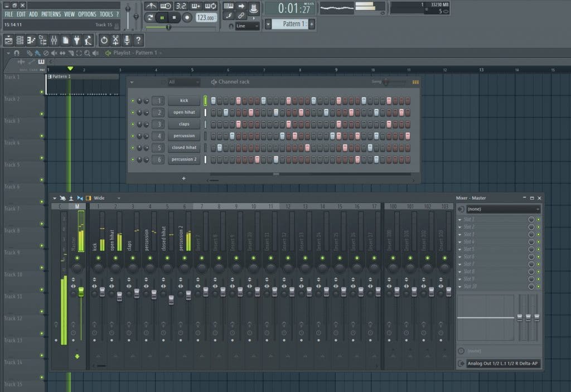Open the OPTIONS menu
This screenshot has height=392, width=571.
point(87,14)
